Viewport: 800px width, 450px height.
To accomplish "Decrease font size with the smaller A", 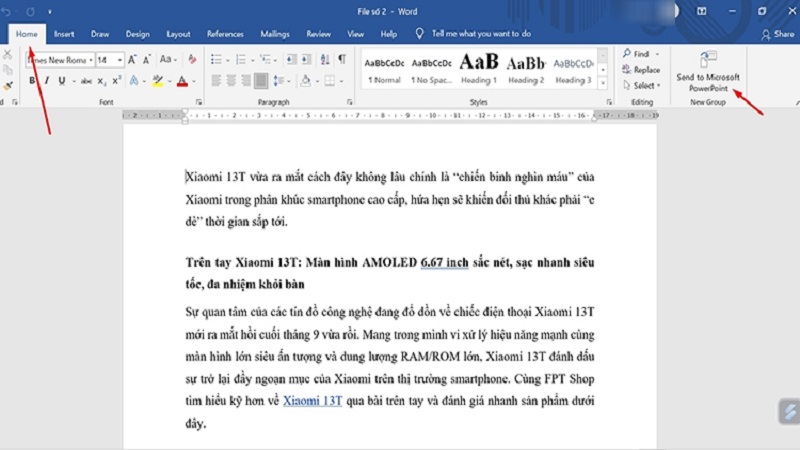I will [147, 60].
